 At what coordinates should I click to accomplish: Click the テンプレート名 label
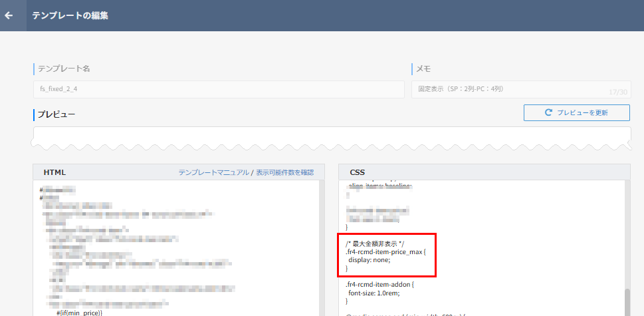click(64, 69)
